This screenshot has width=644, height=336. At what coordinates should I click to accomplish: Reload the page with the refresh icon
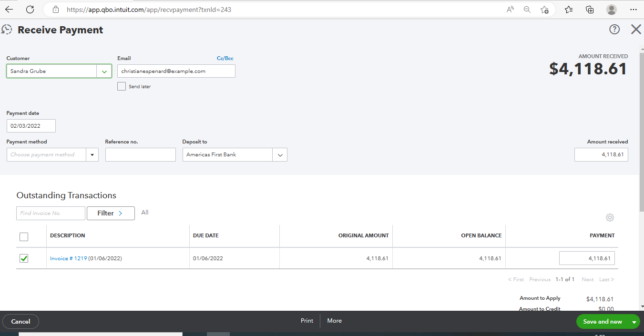point(30,9)
